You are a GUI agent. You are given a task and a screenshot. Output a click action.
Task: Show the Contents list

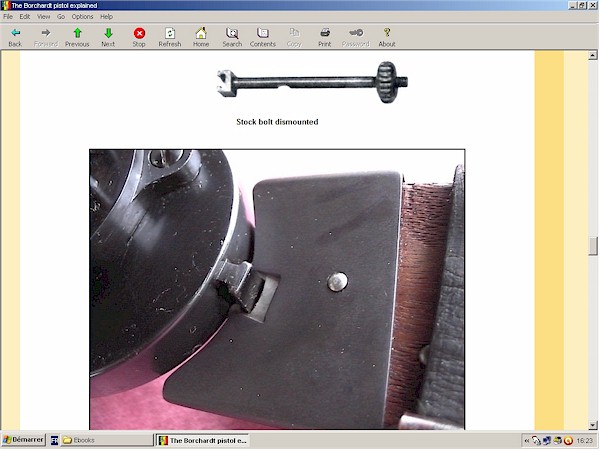tap(263, 38)
